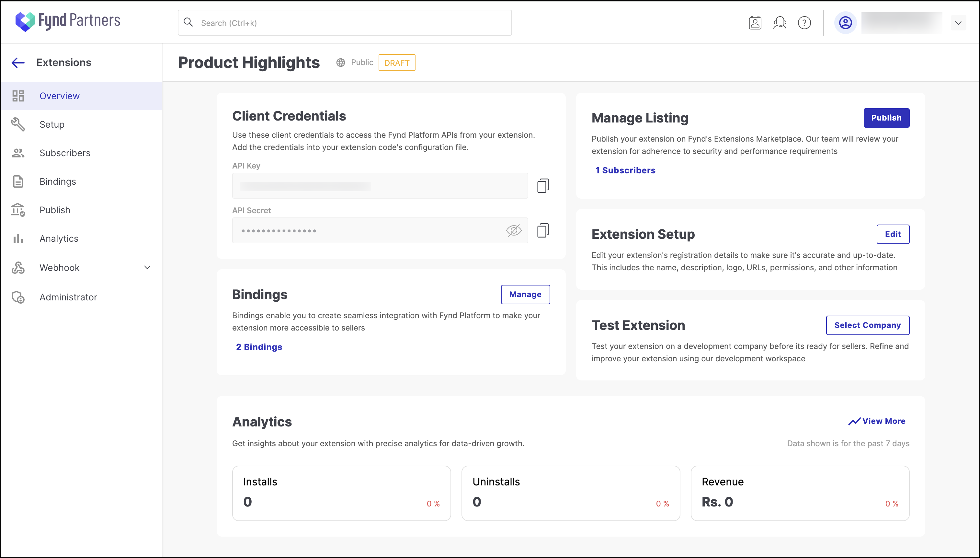
Task: Click the blue Publish button
Action: pos(886,118)
